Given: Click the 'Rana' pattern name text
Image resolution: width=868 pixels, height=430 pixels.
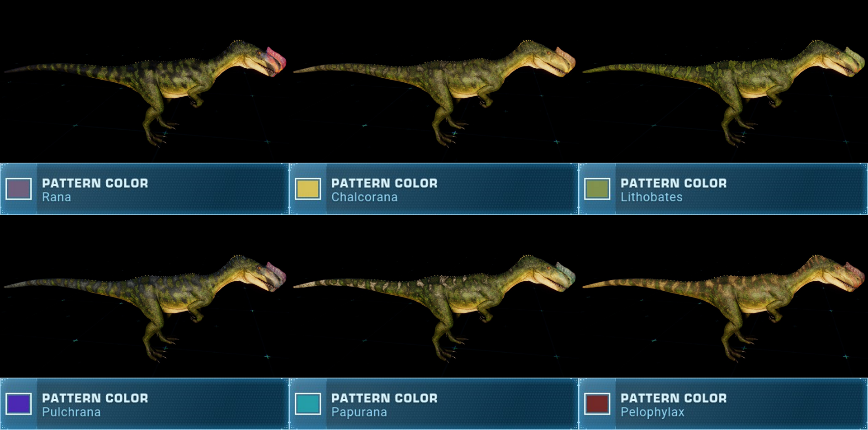Looking at the screenshot, I should pos(57,197).
